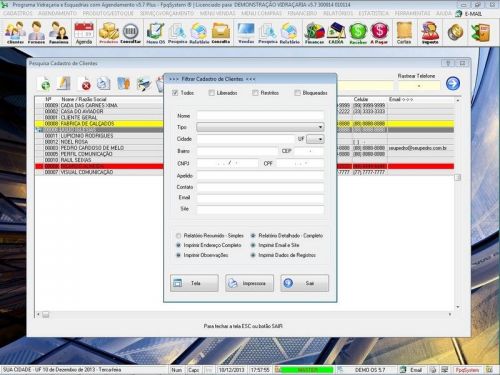Click Relatório icon beside the Consulta folder
This screenshot has width=500, height=375.
tap(199, 32)
